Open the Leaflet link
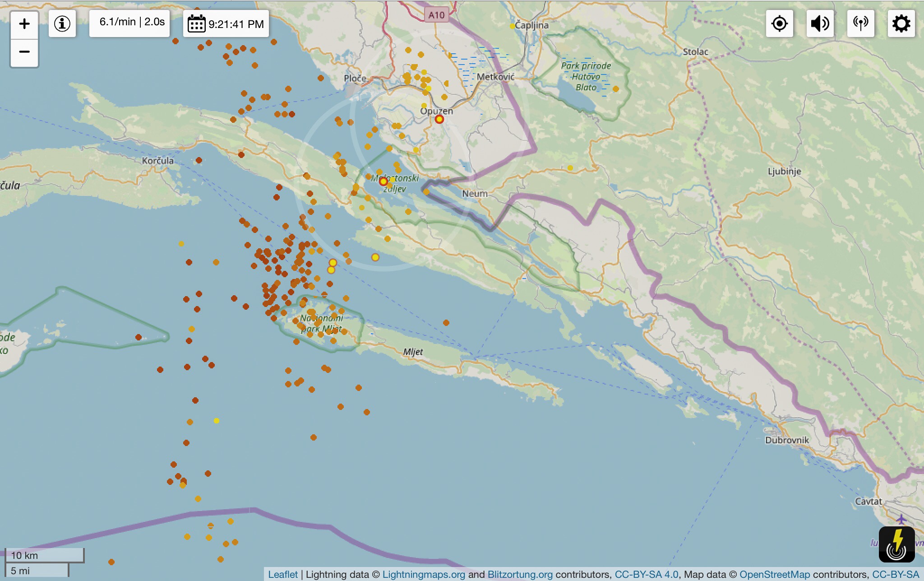924x581 pixels. pyautogui.click(x=283, y=574)
